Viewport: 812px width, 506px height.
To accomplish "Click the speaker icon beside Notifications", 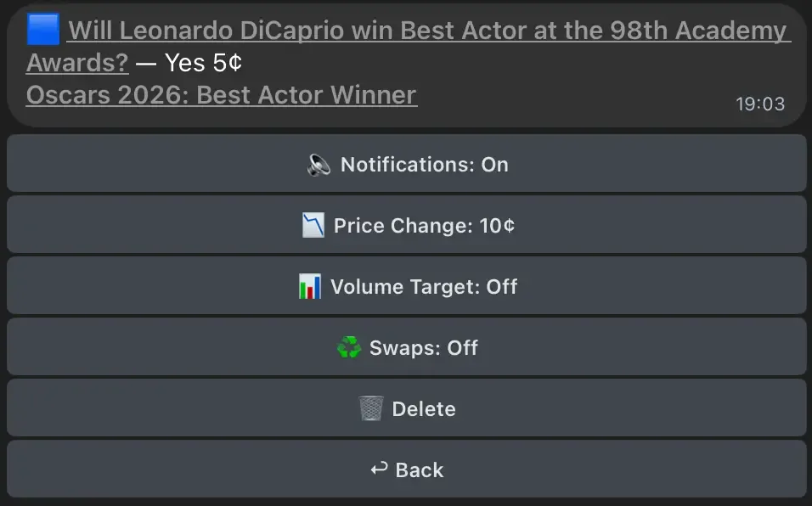I will coord(319,165).
